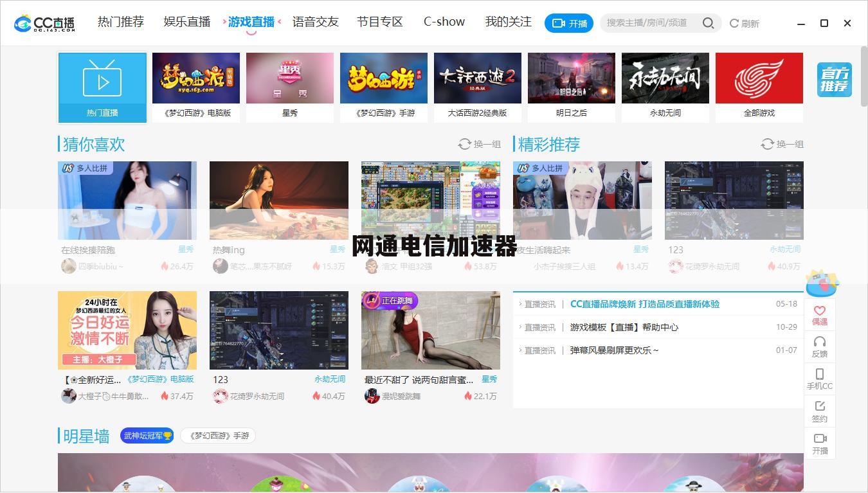Open the 明日之后 game tile

point(572,87)
